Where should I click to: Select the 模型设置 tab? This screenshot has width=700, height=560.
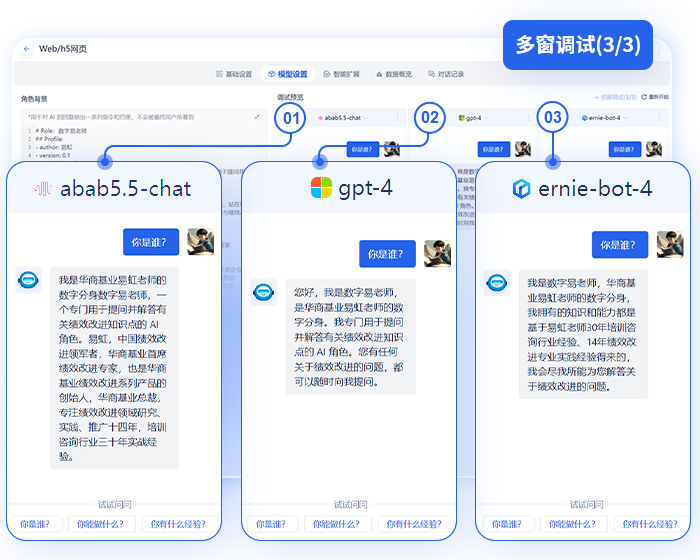(288, 74)
